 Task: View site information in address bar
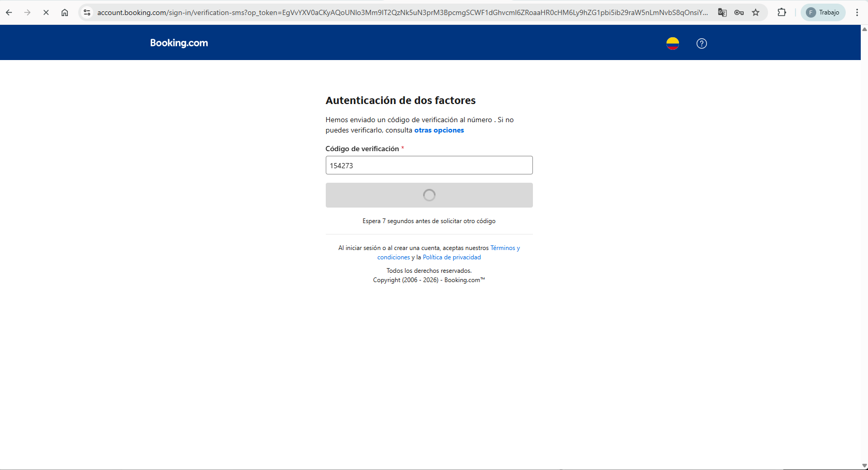click(x=87, y=12)
